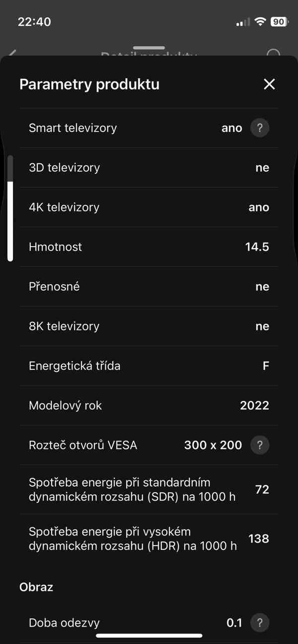Viewport: 298px width, 644px height.
Task: Tap the cellular signal bars icon
Action: 243,22
